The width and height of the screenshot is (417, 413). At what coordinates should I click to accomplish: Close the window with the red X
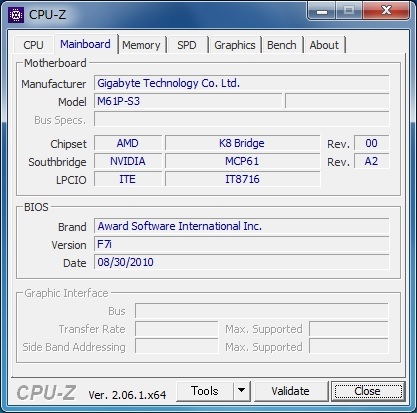[386, 11]
